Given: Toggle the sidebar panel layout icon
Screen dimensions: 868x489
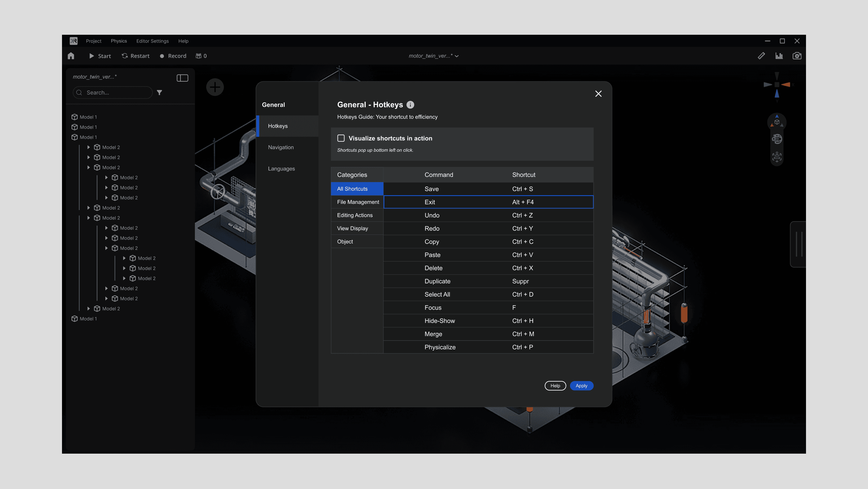Looking at the screenshot, I should tap(182, 78).
